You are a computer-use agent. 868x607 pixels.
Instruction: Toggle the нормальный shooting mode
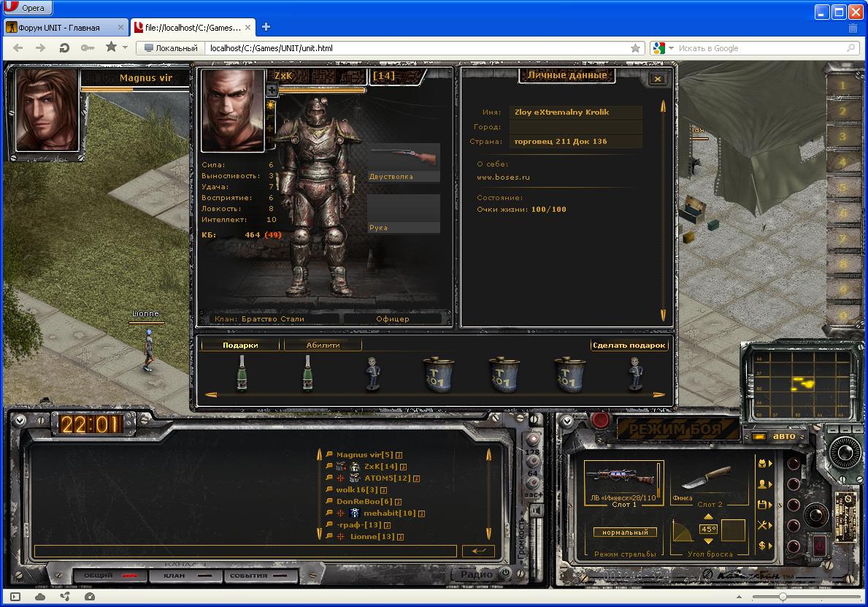625,532
